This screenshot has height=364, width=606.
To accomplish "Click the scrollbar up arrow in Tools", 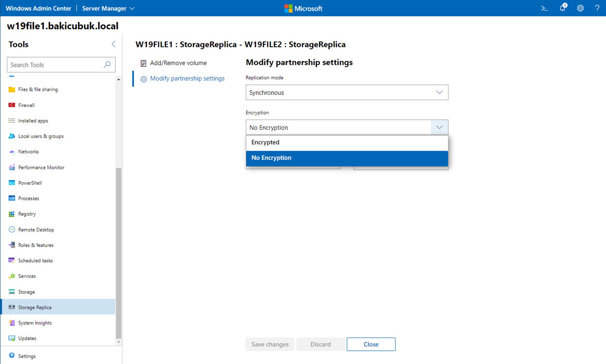I will click(119, 79).
